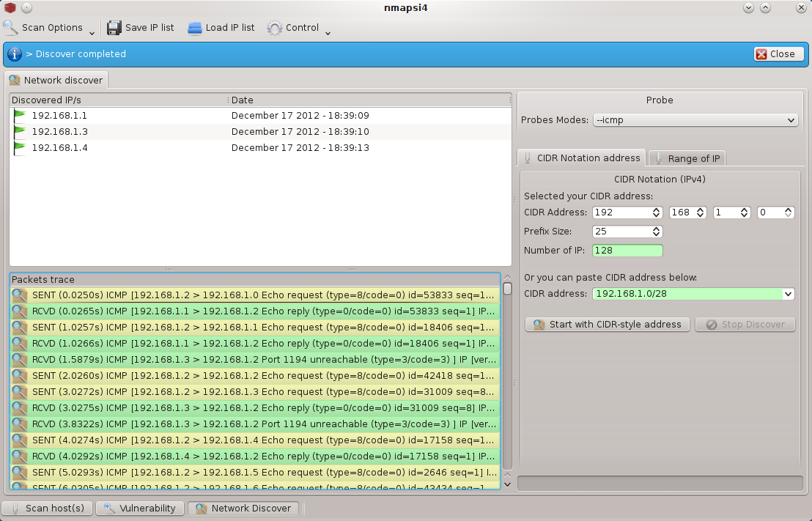Click the nmapsi4 application icon in title bar
812x521 pixels.
click(x=10, y=8)
